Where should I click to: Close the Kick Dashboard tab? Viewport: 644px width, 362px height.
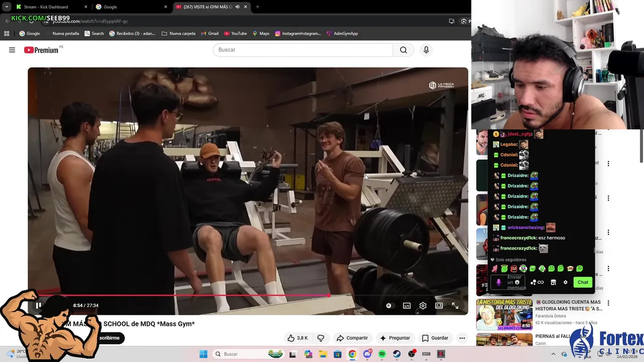pyautogui.click(x=86, y=7)
